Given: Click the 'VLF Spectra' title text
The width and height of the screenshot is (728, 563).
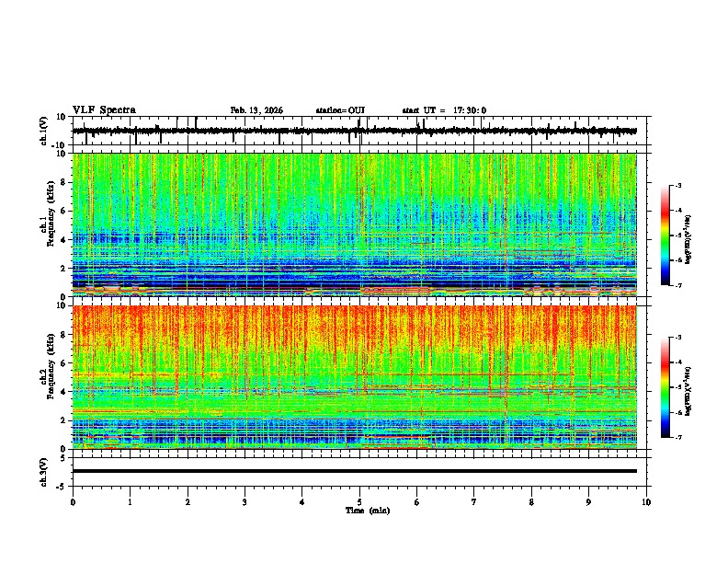Looking at the screenshot, I should pyautogui.click(x=104, y=110).
